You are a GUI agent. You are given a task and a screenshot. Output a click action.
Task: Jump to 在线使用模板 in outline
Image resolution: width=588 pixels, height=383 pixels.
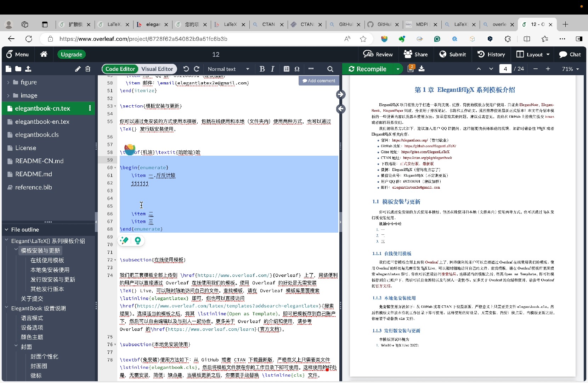point(47,260)
